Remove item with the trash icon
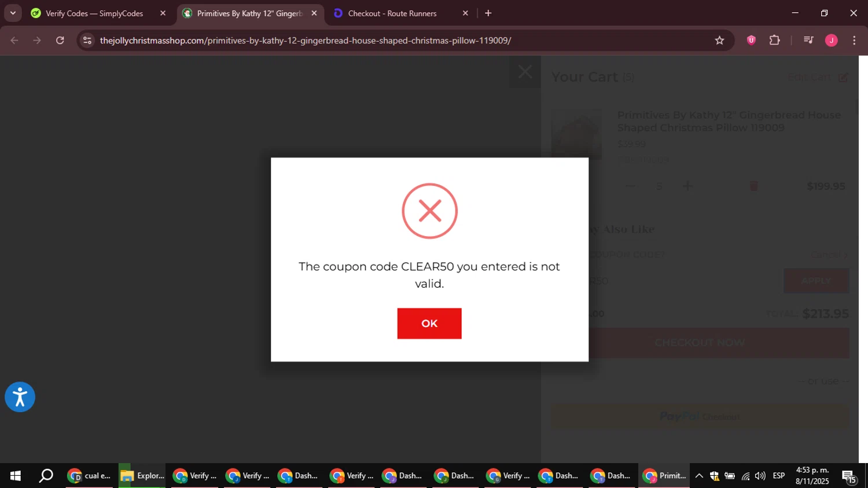The height and width of the screenshot is (488, 868). click(x=753, y=186)
